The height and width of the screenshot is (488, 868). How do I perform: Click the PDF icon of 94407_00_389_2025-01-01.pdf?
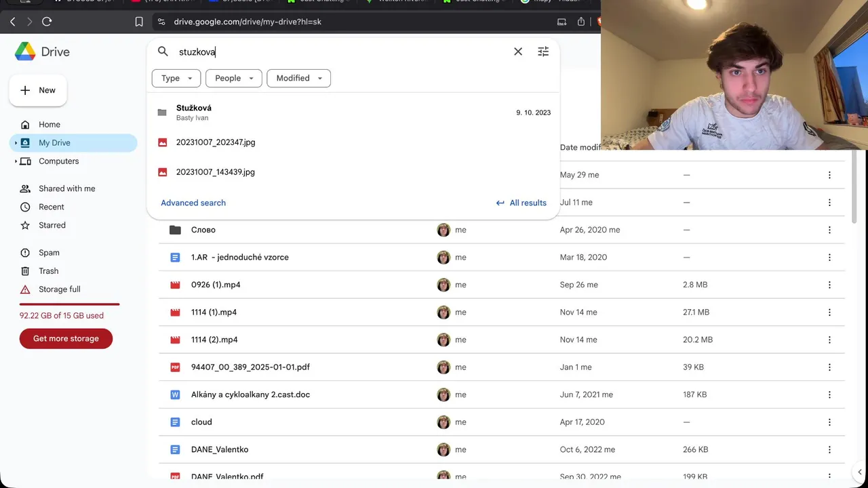pos(175,367)
